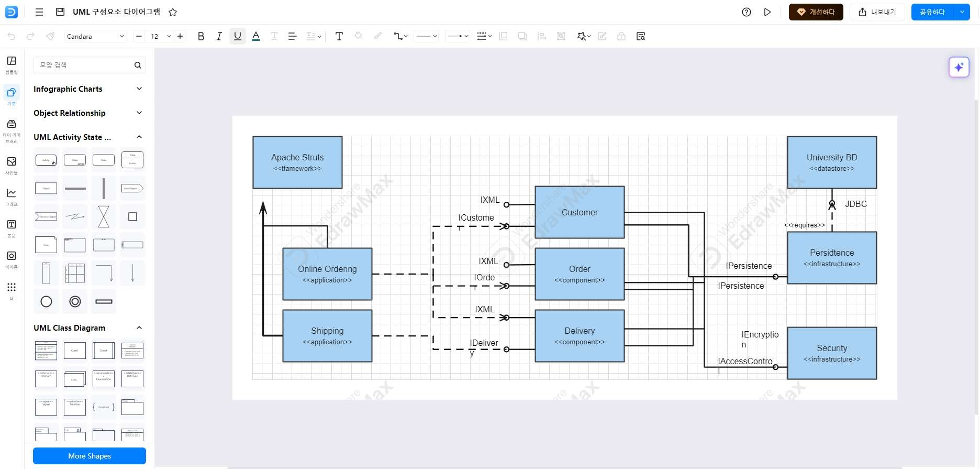Image resolution: width=980 pixels, height=469 pixels.
Task: Click the 공유하다 share button
Action: point(932,12)
